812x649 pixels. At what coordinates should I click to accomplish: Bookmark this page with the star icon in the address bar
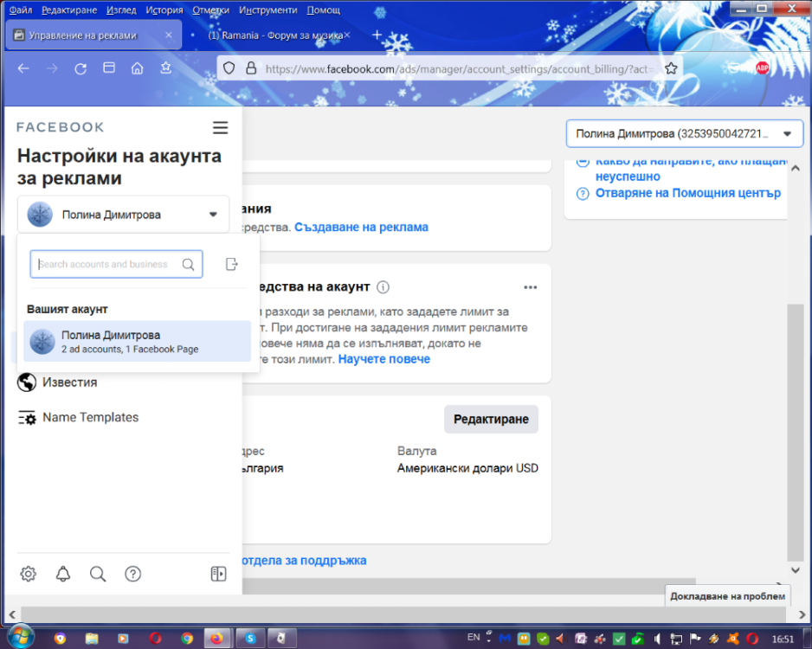[x=671, y=68]
